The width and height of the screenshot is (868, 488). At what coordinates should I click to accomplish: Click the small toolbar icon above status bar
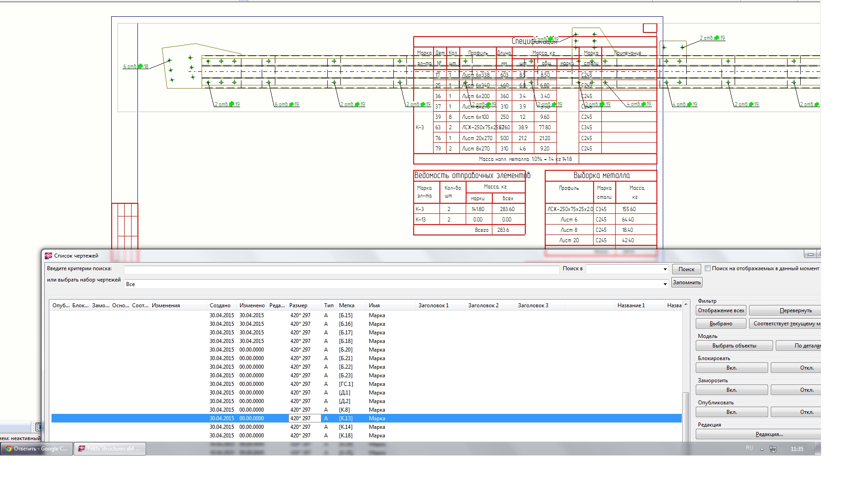click(x=38, y=427)
